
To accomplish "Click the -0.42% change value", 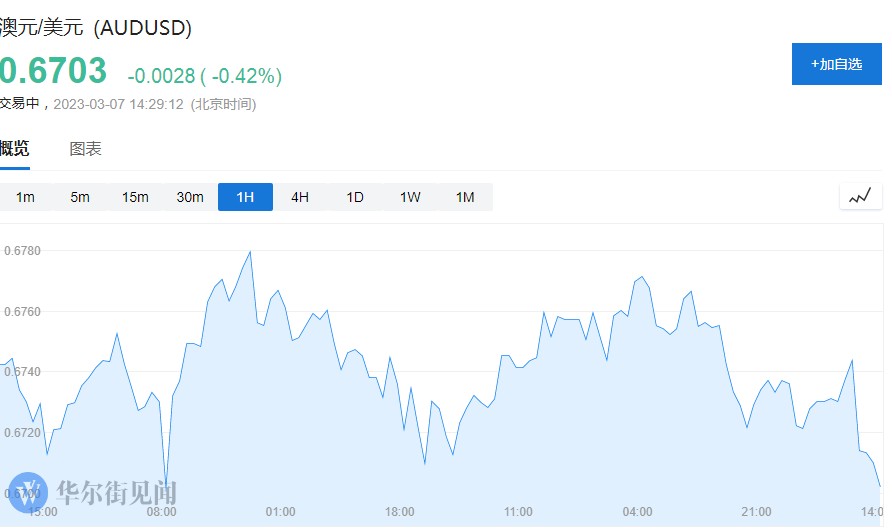I will pyautogui.click(x=241, y=76).
